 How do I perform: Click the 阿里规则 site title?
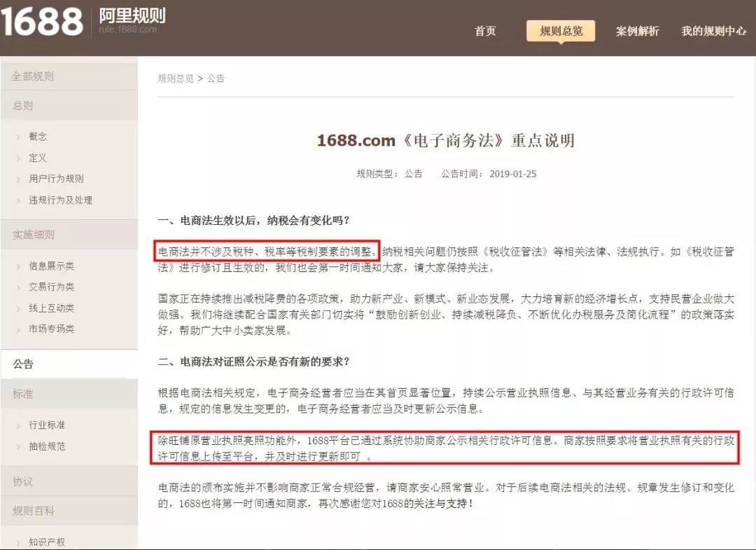(x=132, y=15)
